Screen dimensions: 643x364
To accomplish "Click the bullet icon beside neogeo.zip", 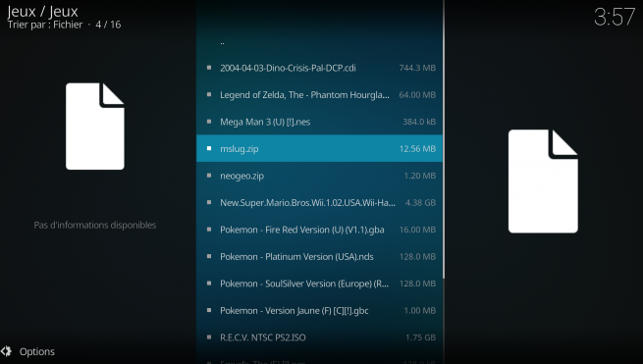I will pyautogui.click(x=209, y=176).
